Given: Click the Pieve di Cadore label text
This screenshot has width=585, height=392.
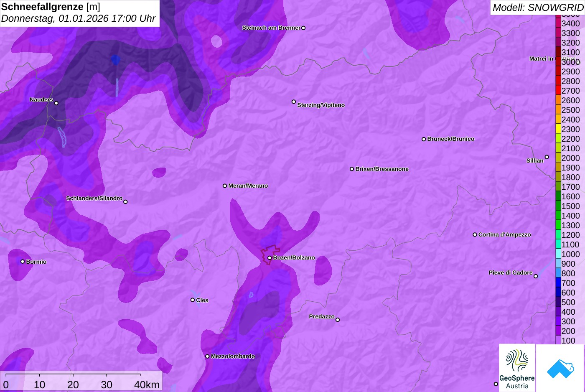Looking at the screenshot, I should click(511, 272).
